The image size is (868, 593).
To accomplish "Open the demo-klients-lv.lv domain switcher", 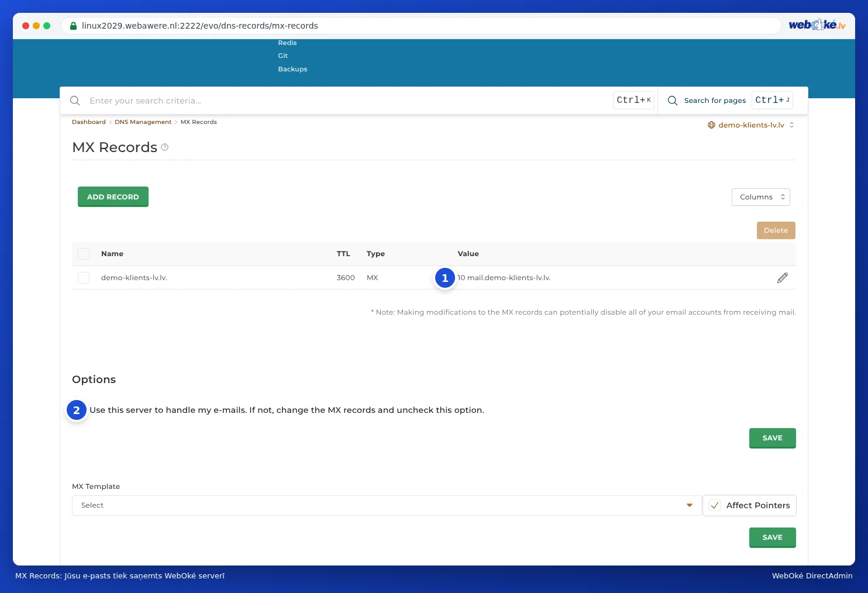I will (x=751, y=125).
